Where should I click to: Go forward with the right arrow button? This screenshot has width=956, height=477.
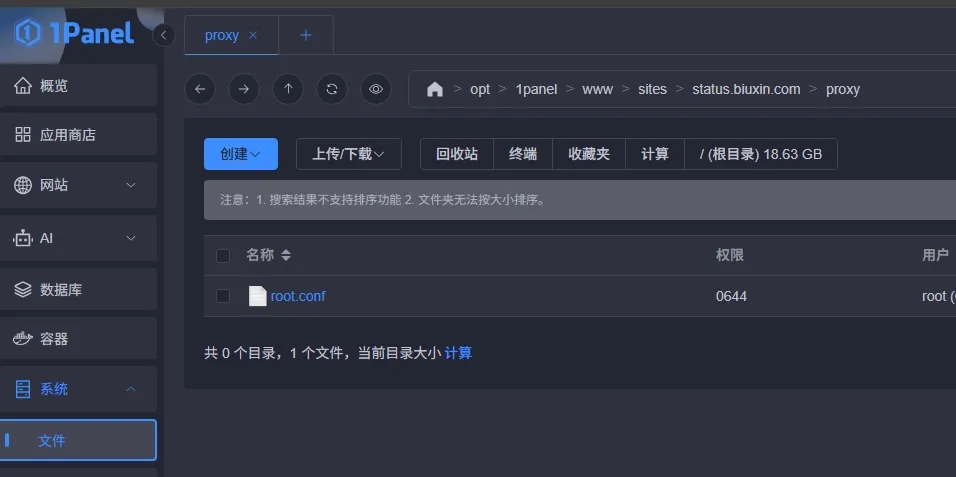click(244, 89)
